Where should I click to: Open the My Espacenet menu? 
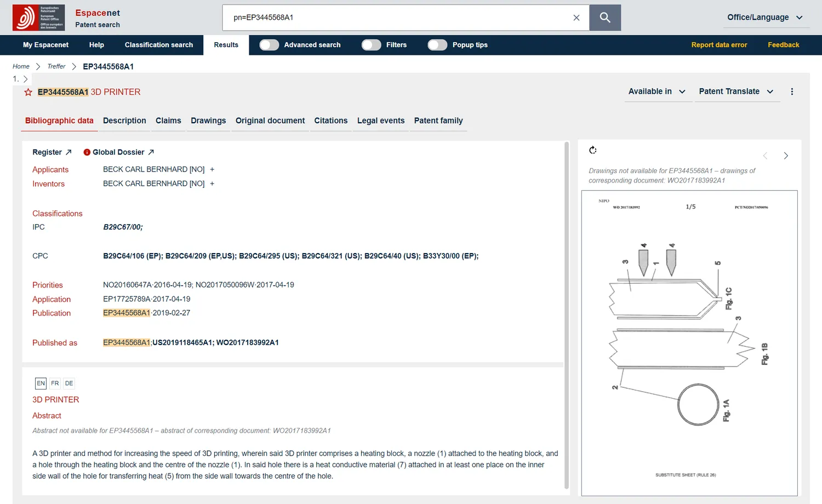point(45,45)
